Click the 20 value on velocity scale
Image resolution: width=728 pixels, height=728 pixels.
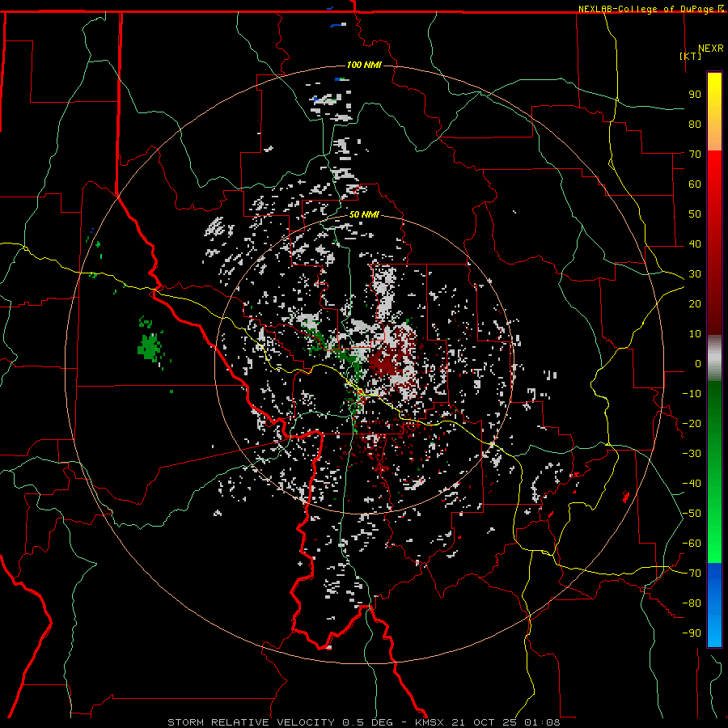pos(695,303)
